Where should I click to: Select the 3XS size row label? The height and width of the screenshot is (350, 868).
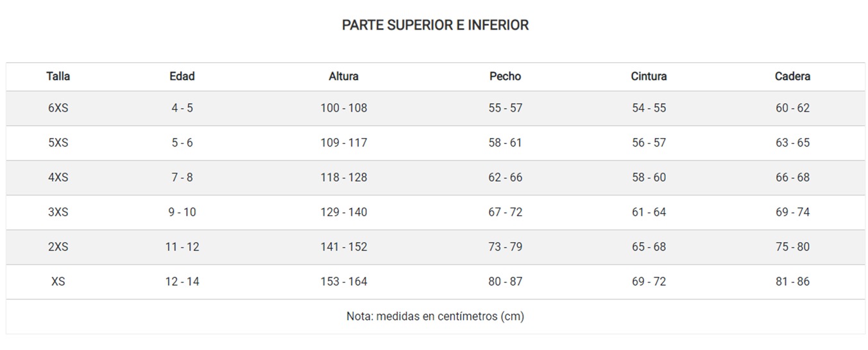click(x=58, y=212)
